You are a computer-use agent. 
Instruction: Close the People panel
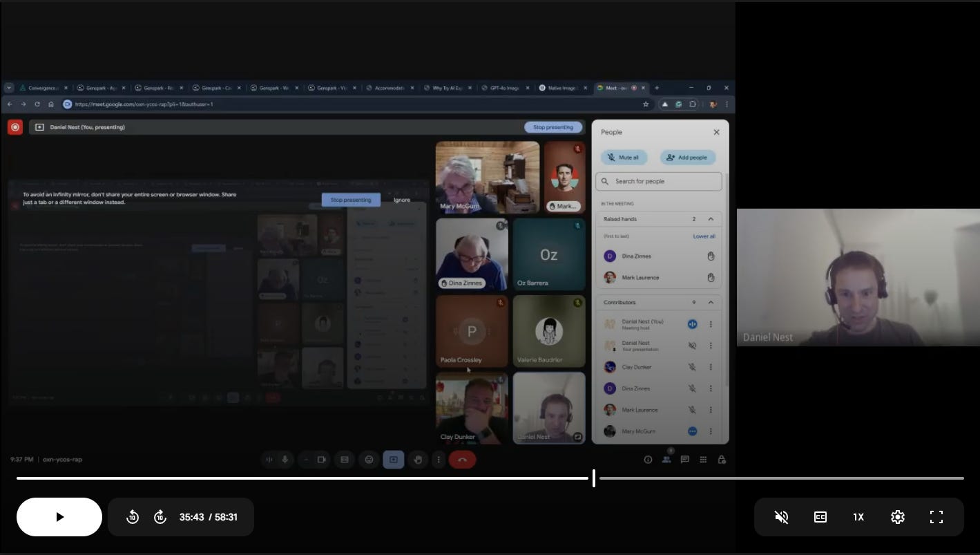[716, 132]
